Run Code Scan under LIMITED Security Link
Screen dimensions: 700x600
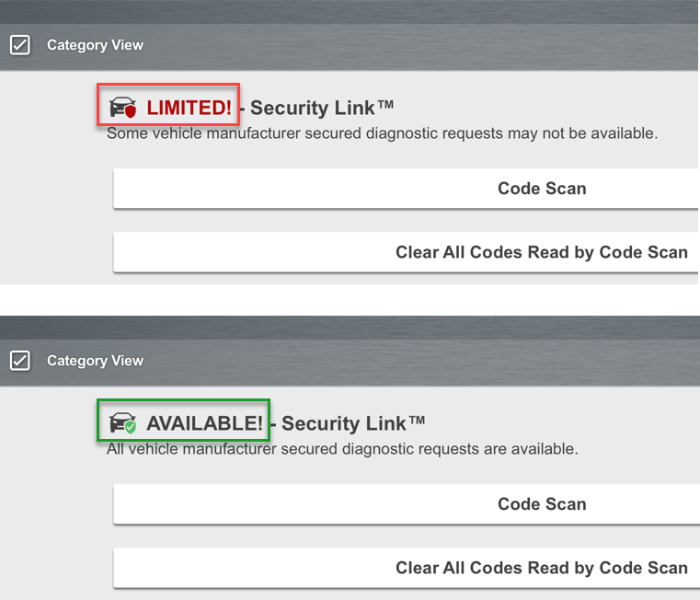tap(542, 189)
